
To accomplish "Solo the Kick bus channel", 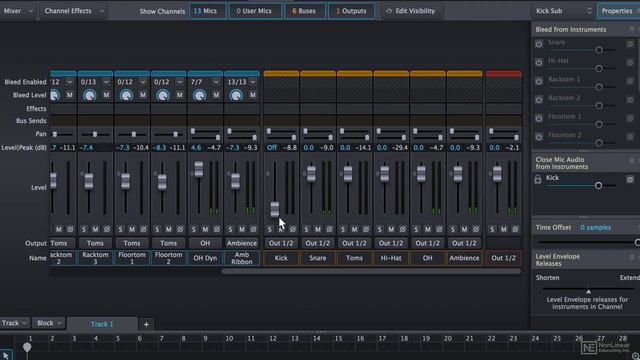I will click(x=269, y=229).
